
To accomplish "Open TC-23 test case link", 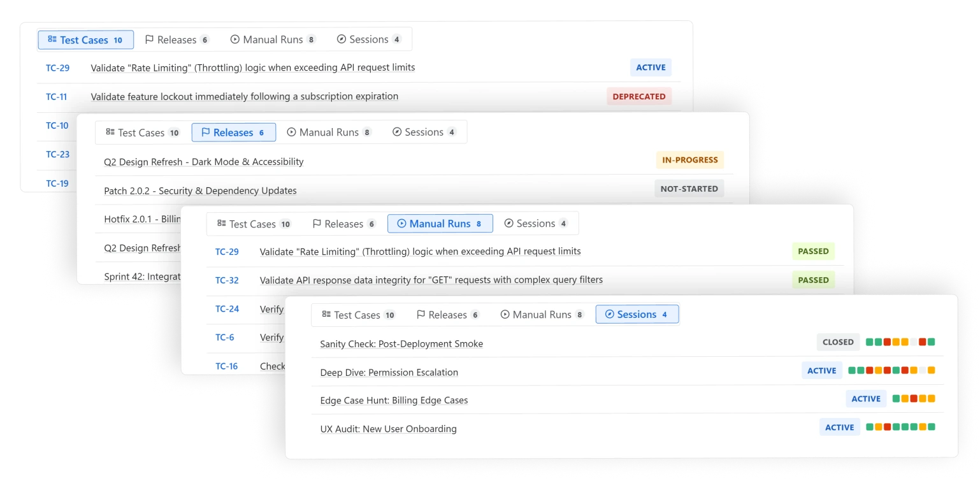I will (57, 154).
